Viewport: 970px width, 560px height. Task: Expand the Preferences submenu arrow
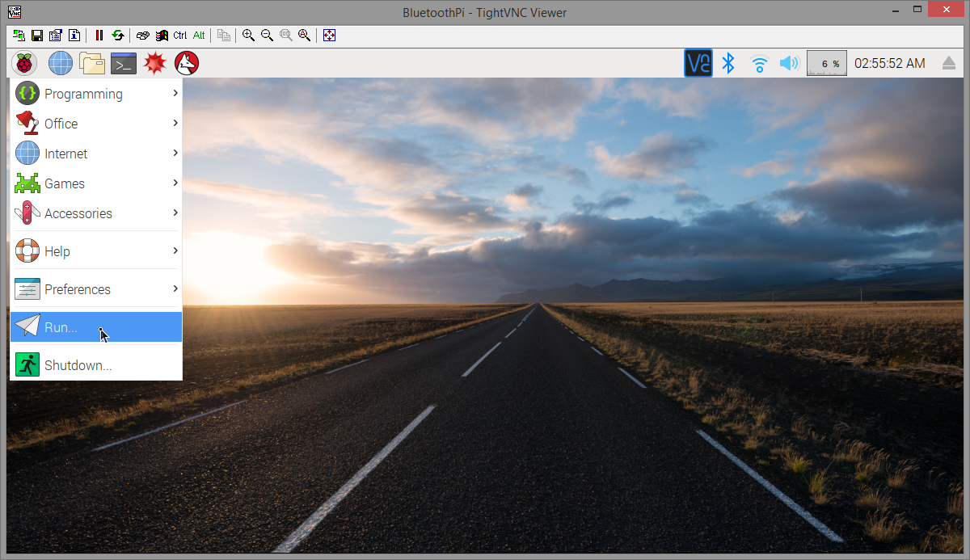[175, 288]
